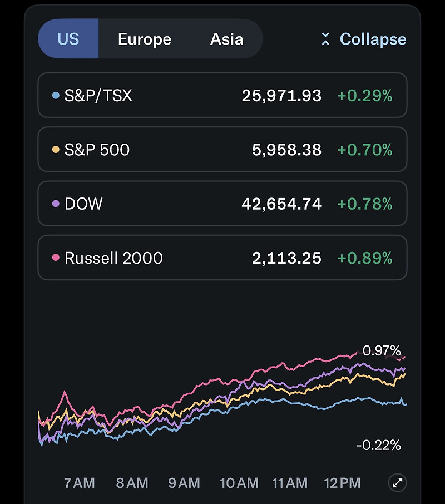Open the S&P/TSX index row
Viewport: 445px width, 504px height.
(222, 96)
